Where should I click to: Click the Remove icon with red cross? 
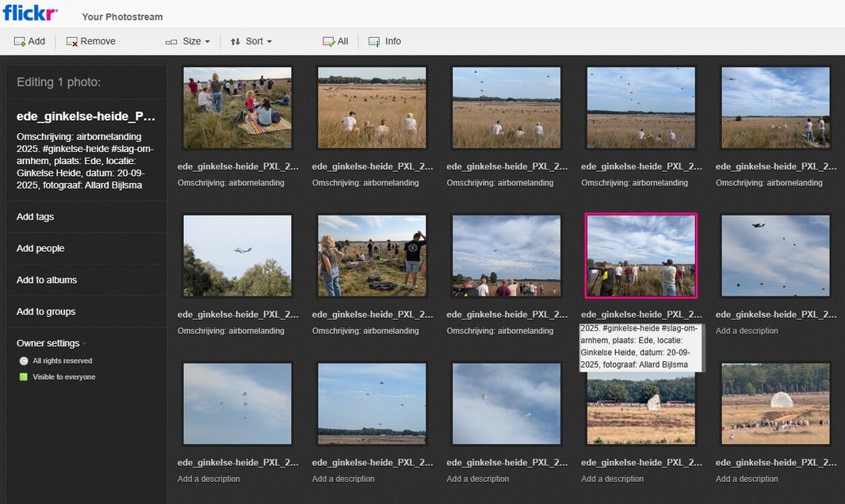pos(71,41)
